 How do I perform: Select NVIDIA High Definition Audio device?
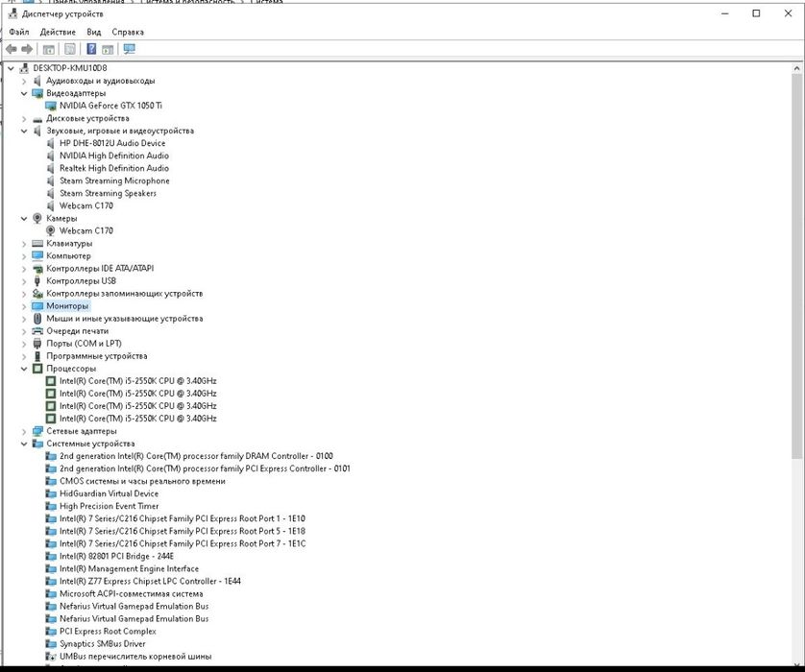(114, 156)
